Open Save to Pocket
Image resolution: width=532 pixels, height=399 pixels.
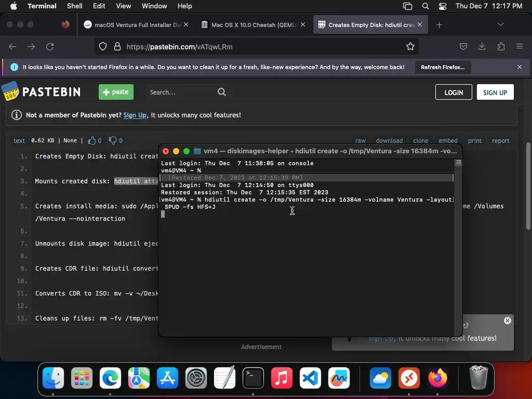pyautogui.click(x=463, y=46)
